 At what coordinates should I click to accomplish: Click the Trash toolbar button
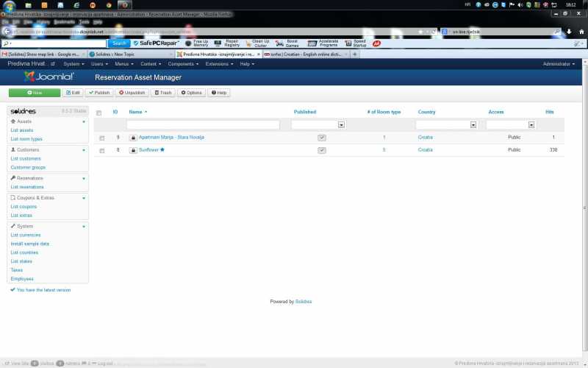[x=162, y=93]
